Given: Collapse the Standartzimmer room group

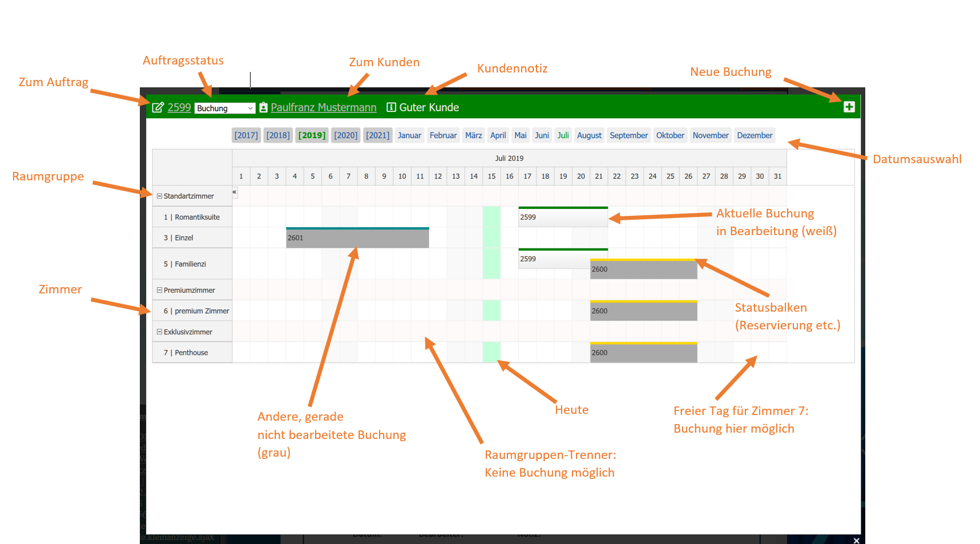Looking at the screenshot, I should (160, 196).
